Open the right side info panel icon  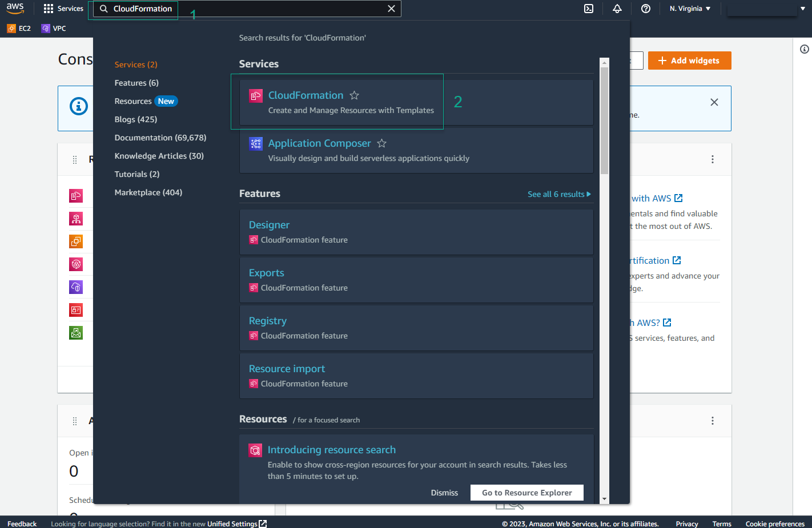804,49
